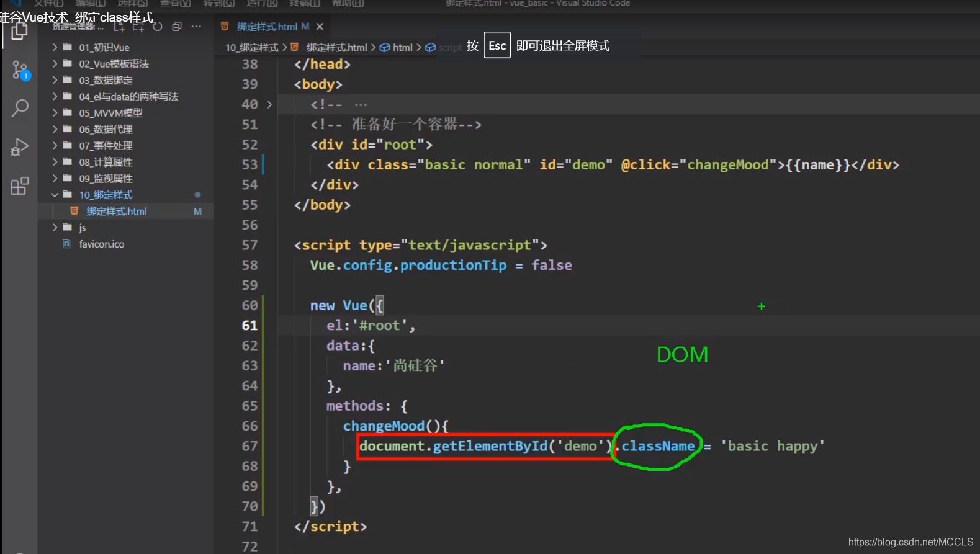
Task: Open explorer more actions ellipsis
Action: pyautogui.click(x=196, y=27)
